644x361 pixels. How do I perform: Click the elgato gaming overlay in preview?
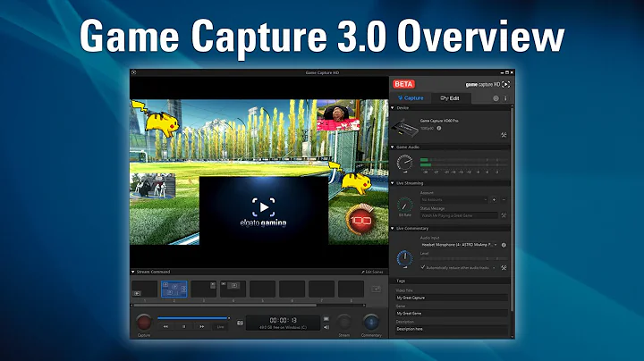click(x=264, y=211)
